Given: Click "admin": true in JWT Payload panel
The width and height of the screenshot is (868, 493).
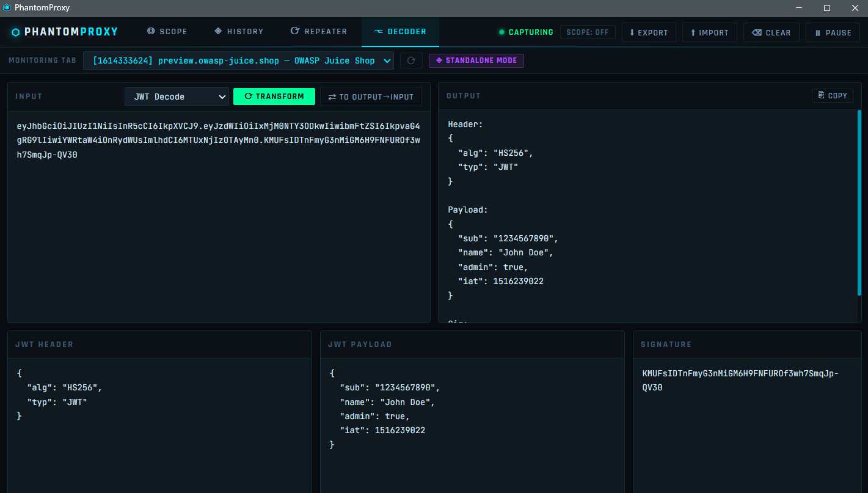Looking at the screenshot, I should (x=374, y=416).
